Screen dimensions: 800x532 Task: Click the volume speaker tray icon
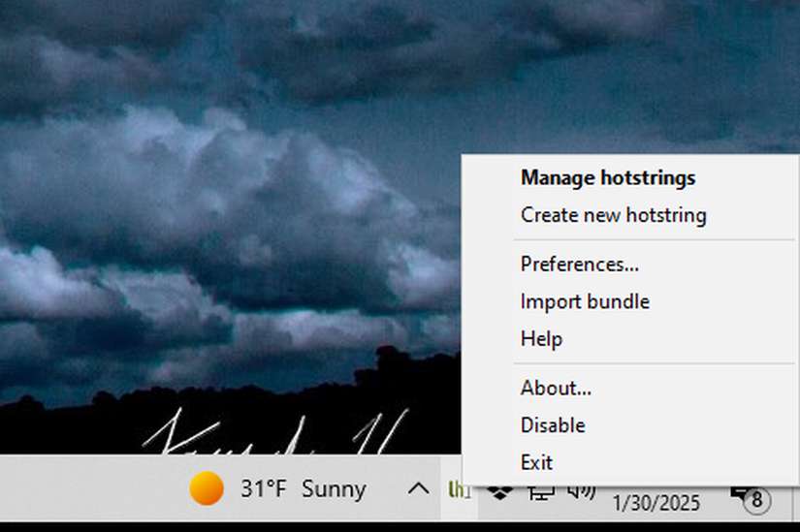[582, 492]
